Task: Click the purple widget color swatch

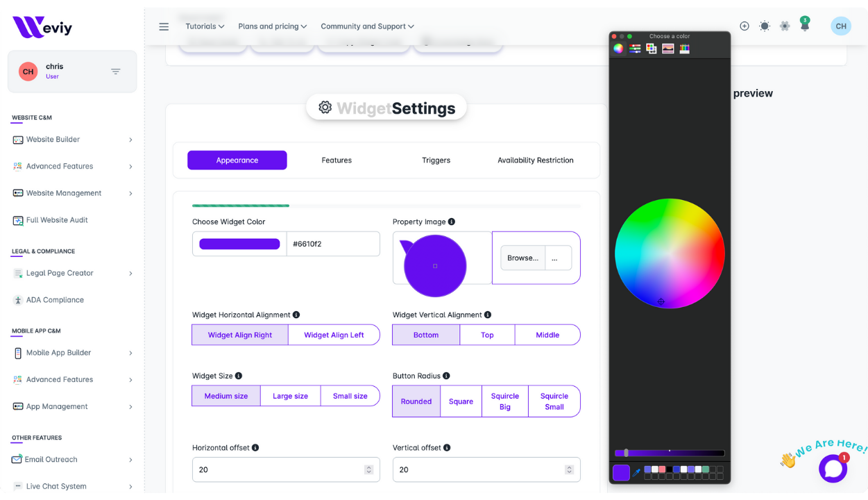Action: [239, 244]
